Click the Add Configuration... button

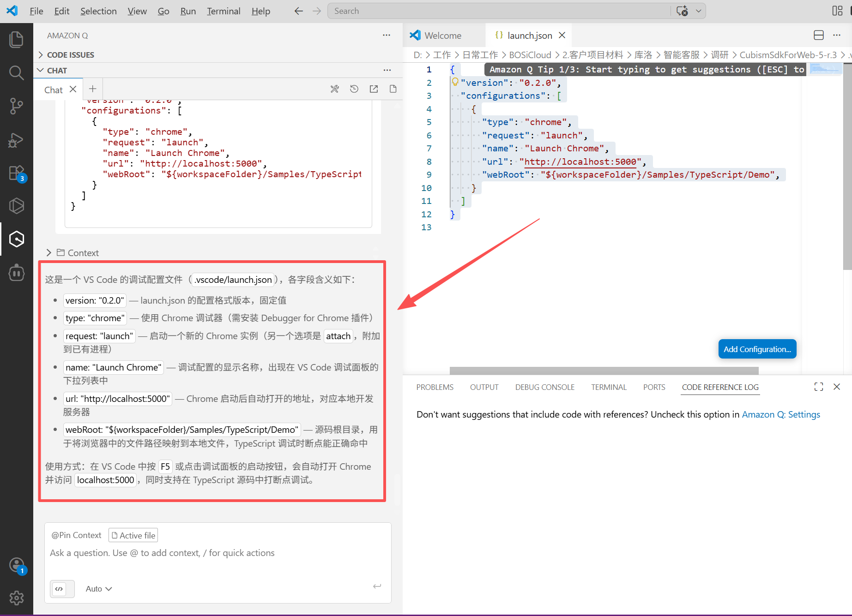click(757, 349)
